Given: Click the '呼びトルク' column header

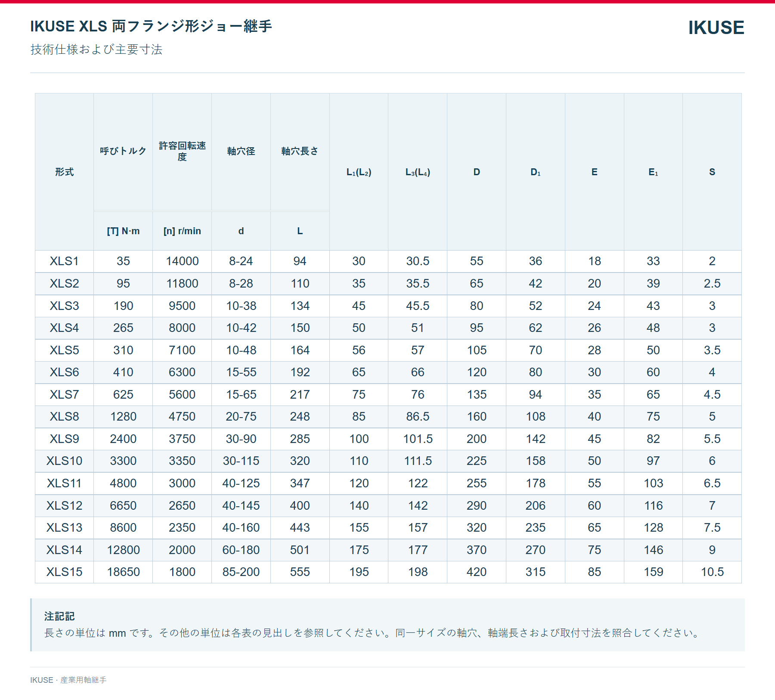Looking at the screenshot, I should [x=123, y=151].
